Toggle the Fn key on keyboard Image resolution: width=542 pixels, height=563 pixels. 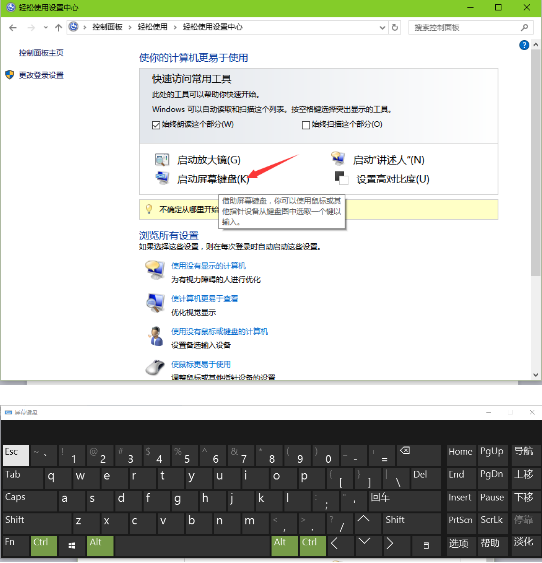click(x=16, y=545)
